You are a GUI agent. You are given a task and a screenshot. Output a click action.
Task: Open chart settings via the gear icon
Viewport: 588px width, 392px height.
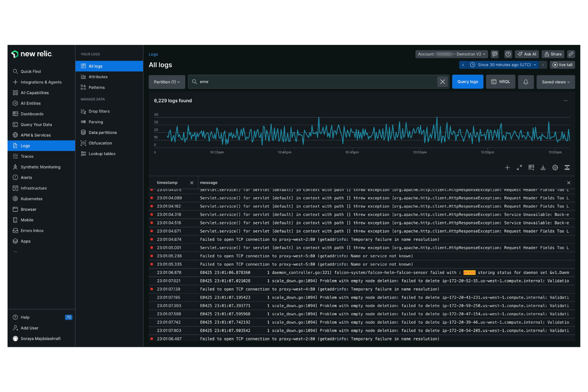[x=555, y=167]
